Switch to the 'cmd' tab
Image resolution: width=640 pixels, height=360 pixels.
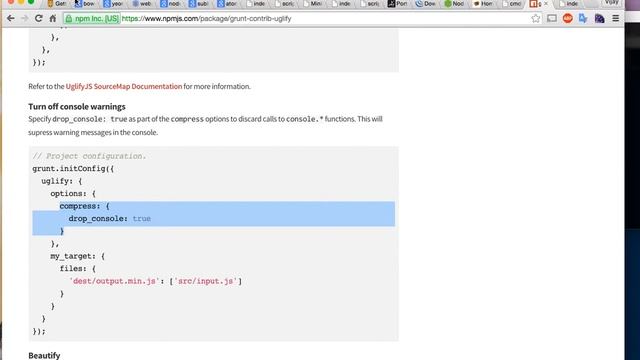click(512, 4)
